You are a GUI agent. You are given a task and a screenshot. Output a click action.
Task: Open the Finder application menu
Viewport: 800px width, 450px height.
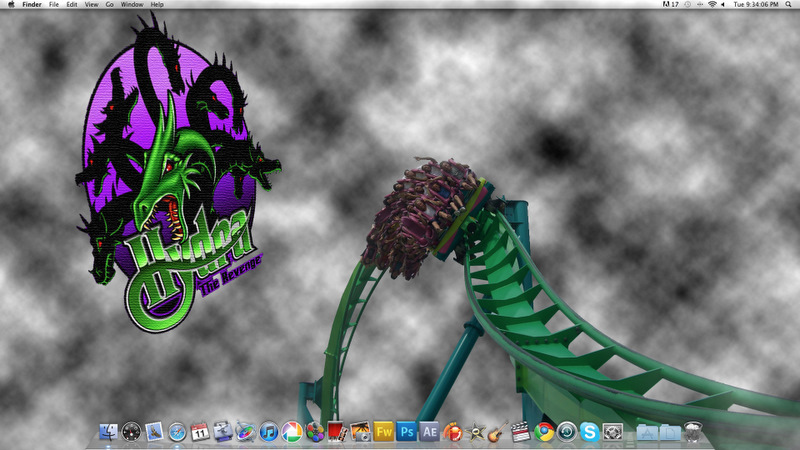point(32,5)
